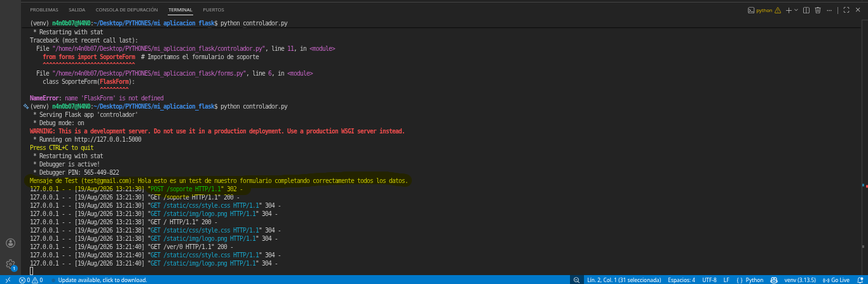Click the 'Mensaje de Test (test@gmail.com)' output line
Image resolution: width=868 pixels, height=284 pixels.
219,180
